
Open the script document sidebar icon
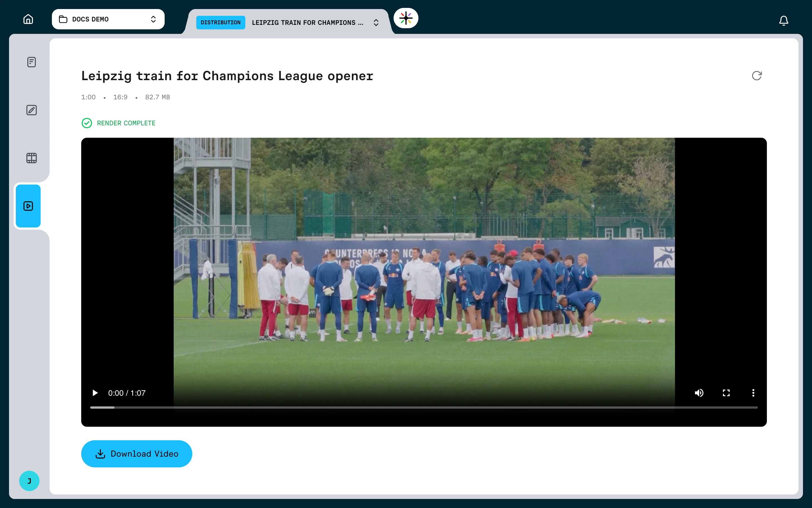pos(32,62)
